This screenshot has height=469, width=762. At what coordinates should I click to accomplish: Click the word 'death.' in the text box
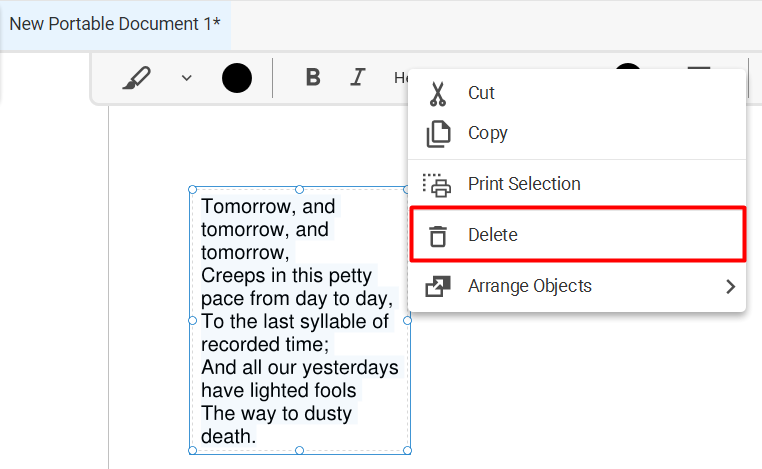[228, 436]
